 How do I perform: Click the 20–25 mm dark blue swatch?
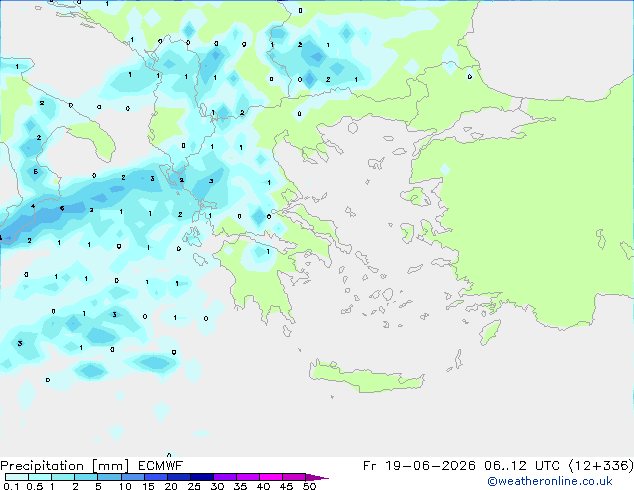[x=178, y=477]
